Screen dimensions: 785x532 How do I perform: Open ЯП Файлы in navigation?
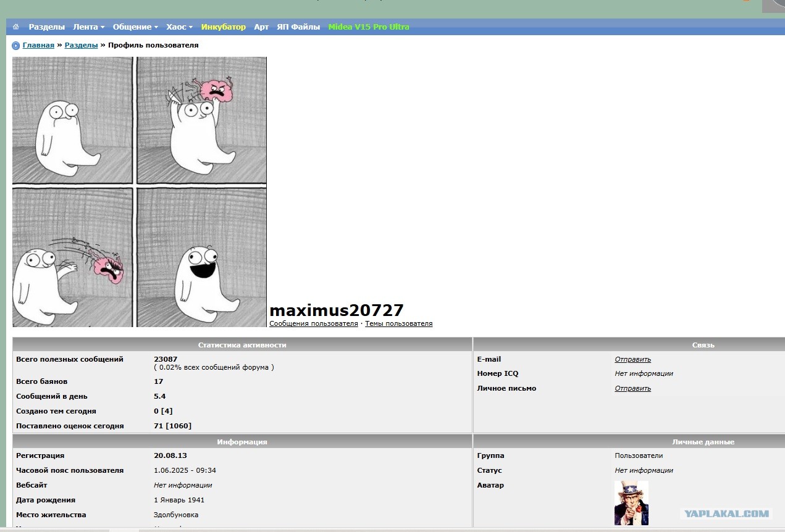(298, 27)
